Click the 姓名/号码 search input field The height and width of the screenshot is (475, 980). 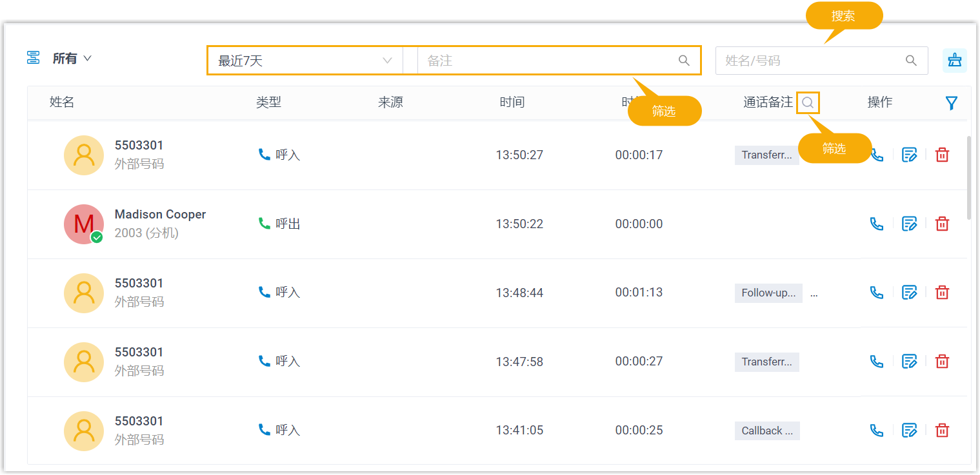pos(810,61)
